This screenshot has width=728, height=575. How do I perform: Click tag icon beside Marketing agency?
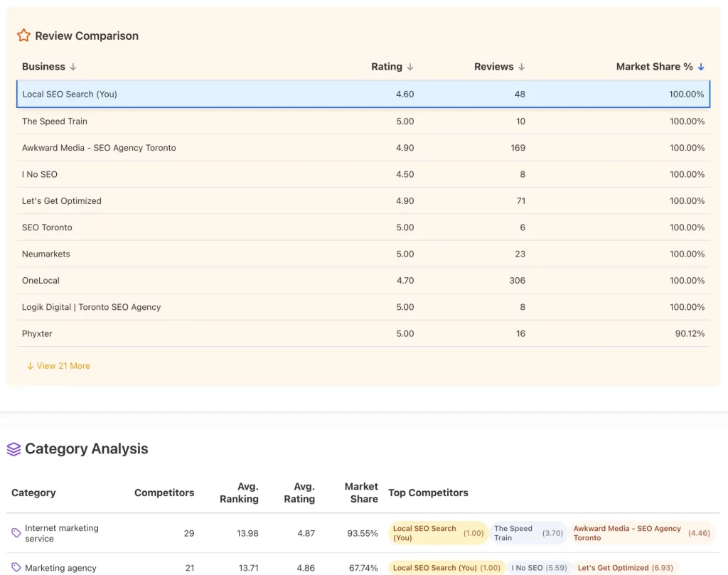tap(16, 567)
